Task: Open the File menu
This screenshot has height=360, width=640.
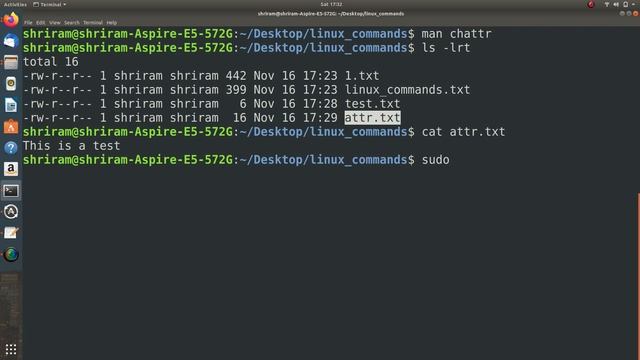Action: [x=28, y=23]
